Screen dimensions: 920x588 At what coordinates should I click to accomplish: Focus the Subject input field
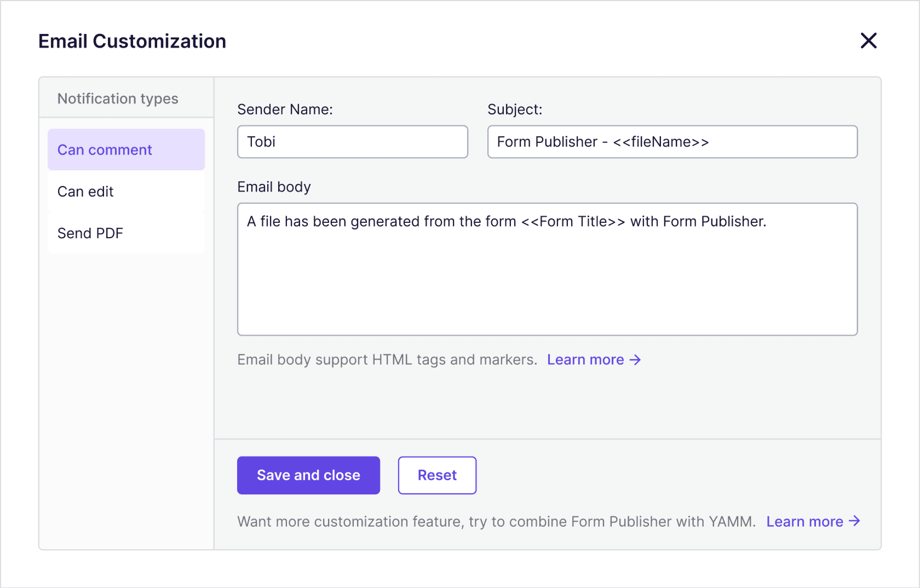[x=672, y=142]
